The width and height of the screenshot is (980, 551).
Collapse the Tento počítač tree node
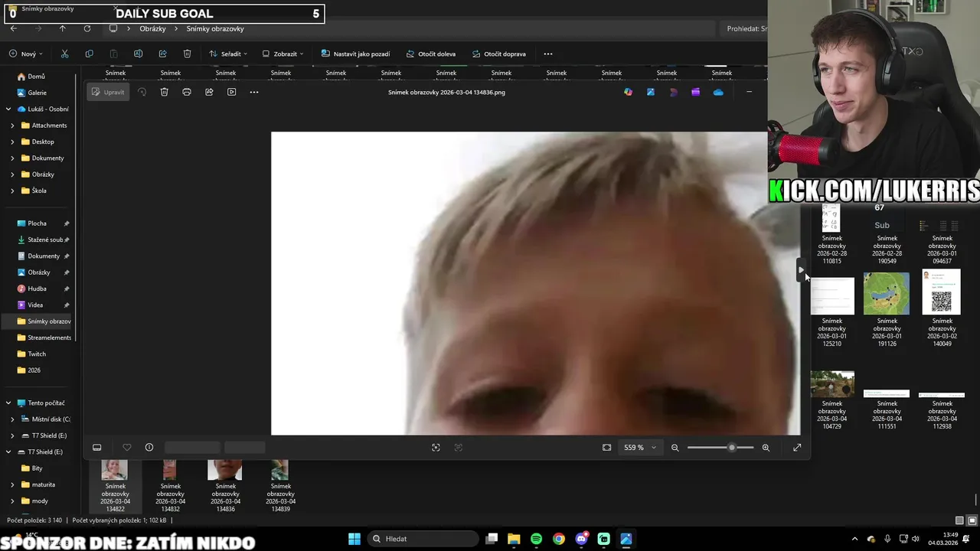(8, 403)
